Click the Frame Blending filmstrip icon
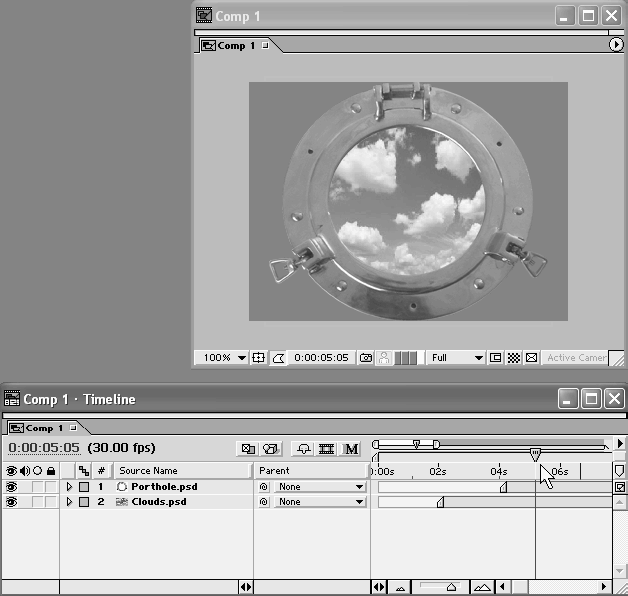This screenshot has width=628, height=596. point(326,449)
